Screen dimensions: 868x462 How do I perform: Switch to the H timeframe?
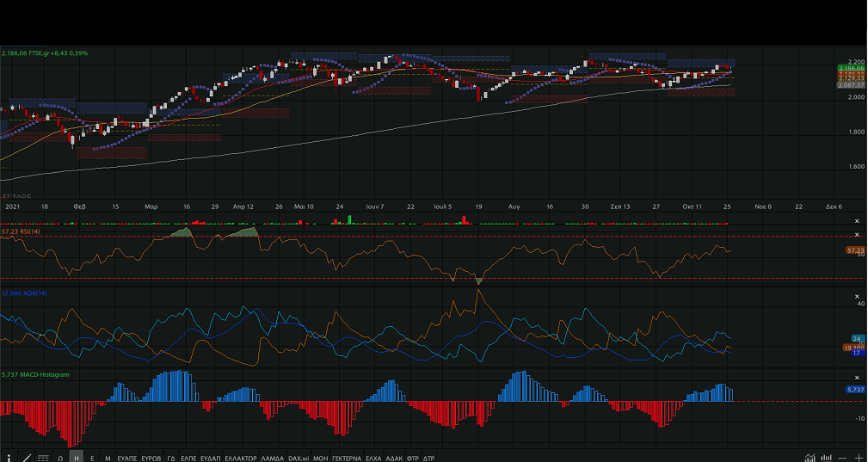tap(77, 458)
